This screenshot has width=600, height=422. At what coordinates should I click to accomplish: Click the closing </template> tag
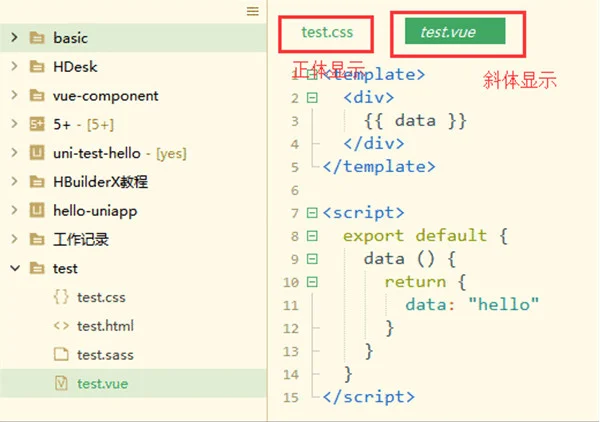379,167
